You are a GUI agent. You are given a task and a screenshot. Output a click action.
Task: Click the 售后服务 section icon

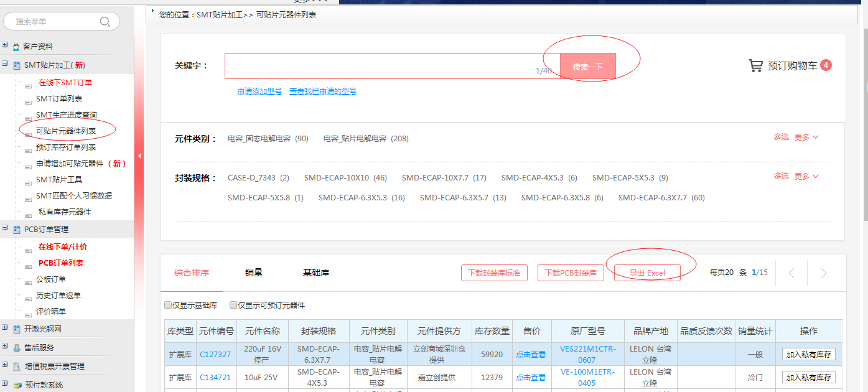pos(16,348)
